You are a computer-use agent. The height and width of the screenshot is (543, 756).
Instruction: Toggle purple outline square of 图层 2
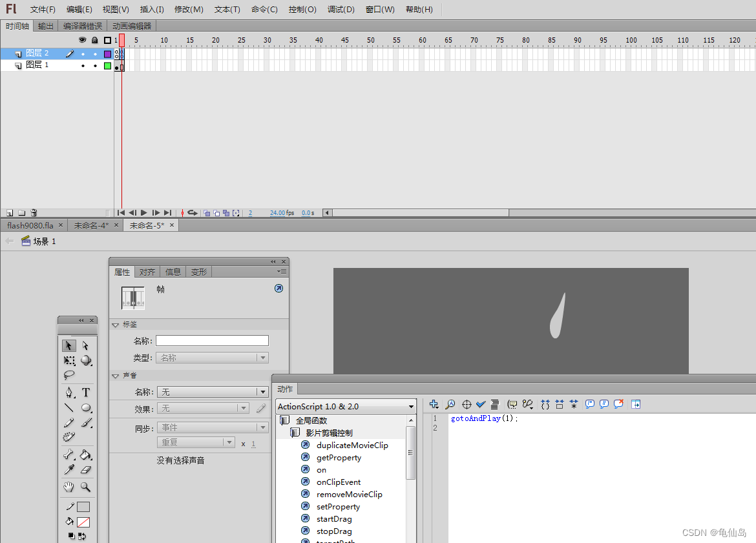(107, 54)
